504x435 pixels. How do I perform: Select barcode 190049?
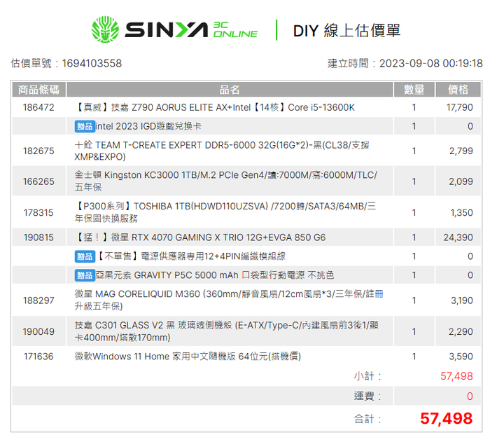(38, 332)
